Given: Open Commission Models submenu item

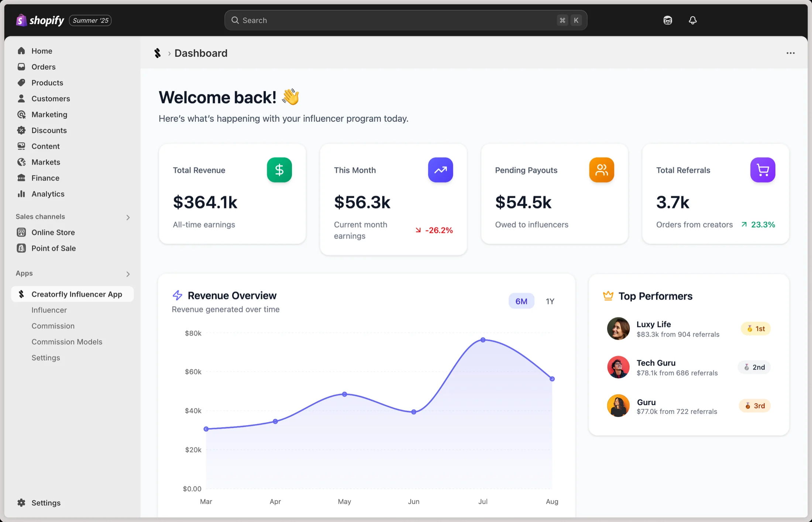Looking at the screenshot, I should click(x=67, y=342).
